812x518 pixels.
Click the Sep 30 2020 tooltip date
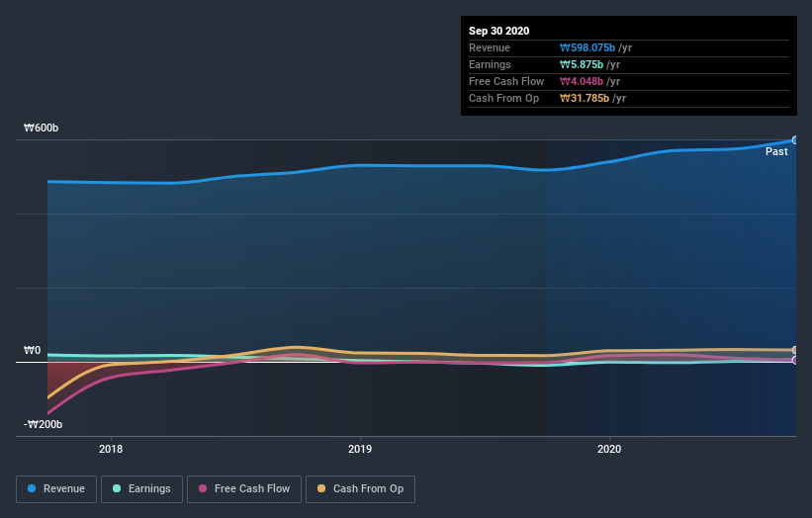498,31
